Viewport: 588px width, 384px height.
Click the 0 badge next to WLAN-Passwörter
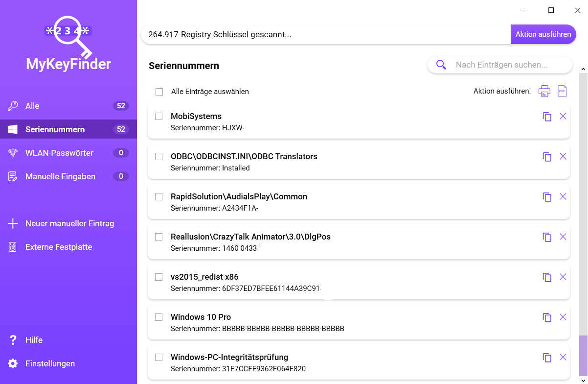point(121,153)
